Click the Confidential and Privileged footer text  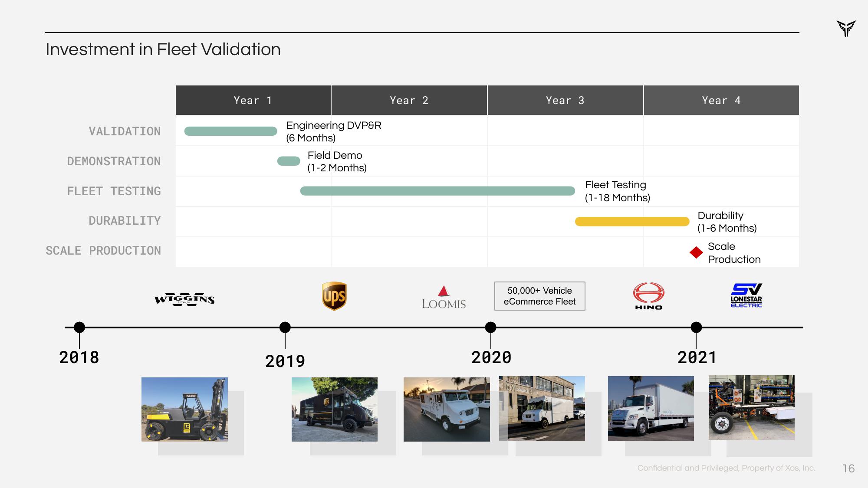click(x=727, y=468)
